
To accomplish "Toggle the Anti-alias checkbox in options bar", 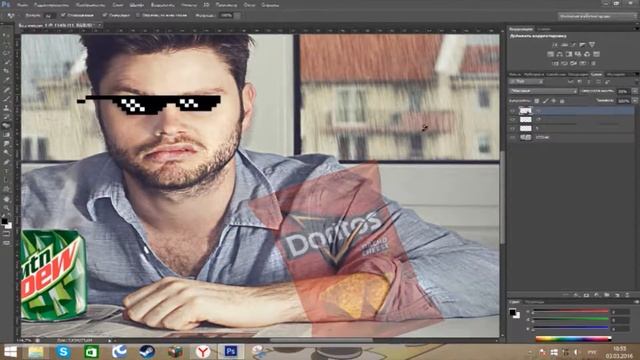I will point(63,15).
